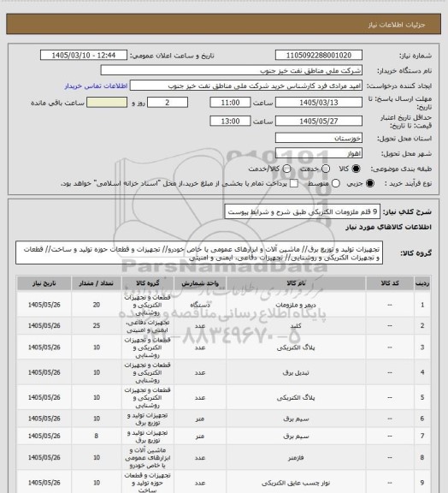Image resolution: width=448 pixels, height=493 pixels.
Task: Select the جزیی purchase type radio
Action: 370,183
